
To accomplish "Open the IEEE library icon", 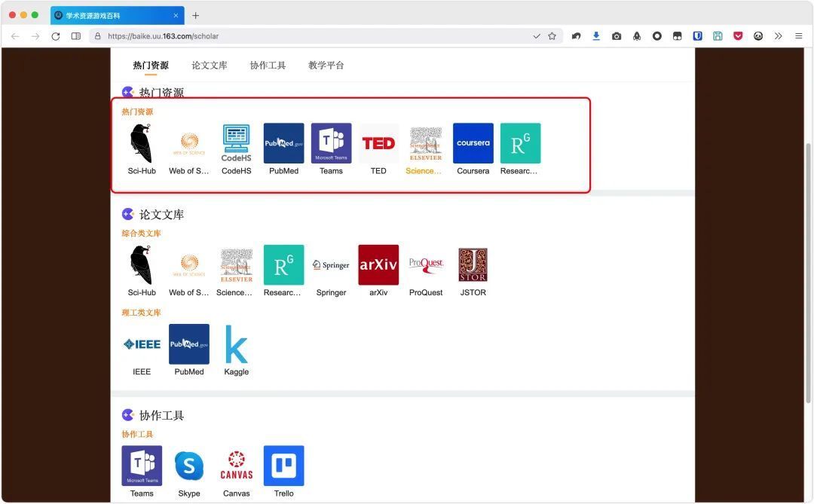I will (142, 344).
